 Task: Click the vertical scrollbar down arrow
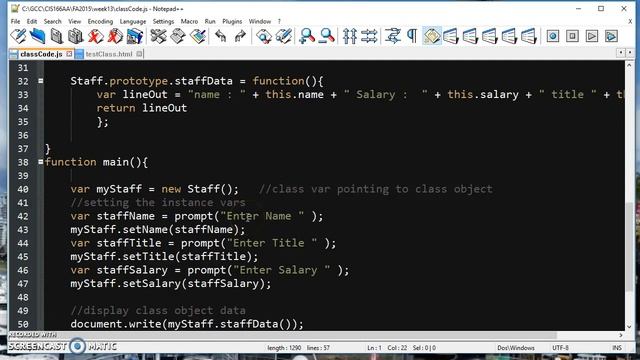coord(629,327)
